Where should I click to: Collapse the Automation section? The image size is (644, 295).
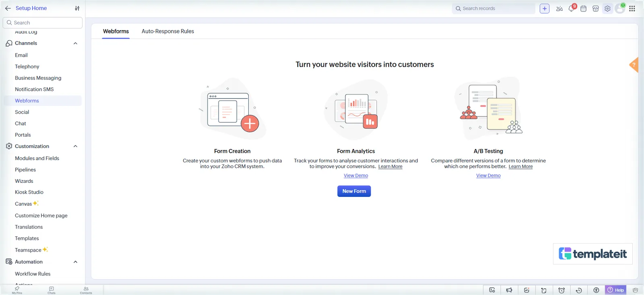75,262
